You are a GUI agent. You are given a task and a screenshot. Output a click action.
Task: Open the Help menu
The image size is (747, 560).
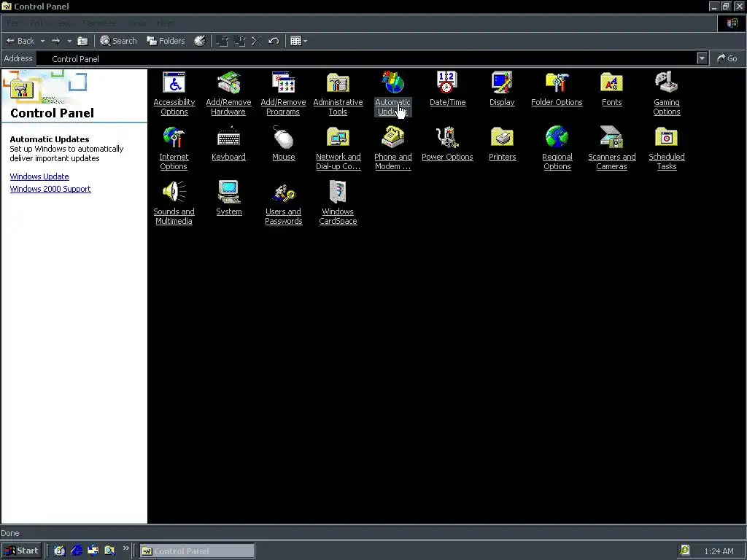point(166,23)
